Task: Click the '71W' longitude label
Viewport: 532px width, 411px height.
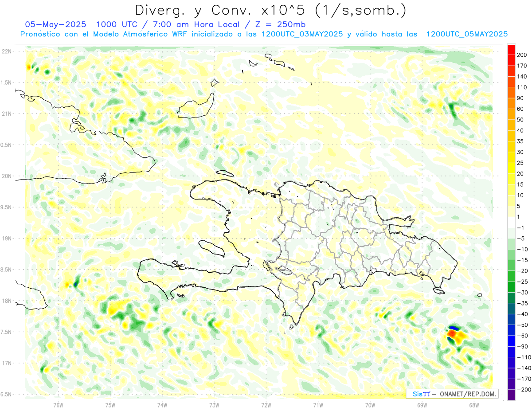Action: (x=318, y=404)
